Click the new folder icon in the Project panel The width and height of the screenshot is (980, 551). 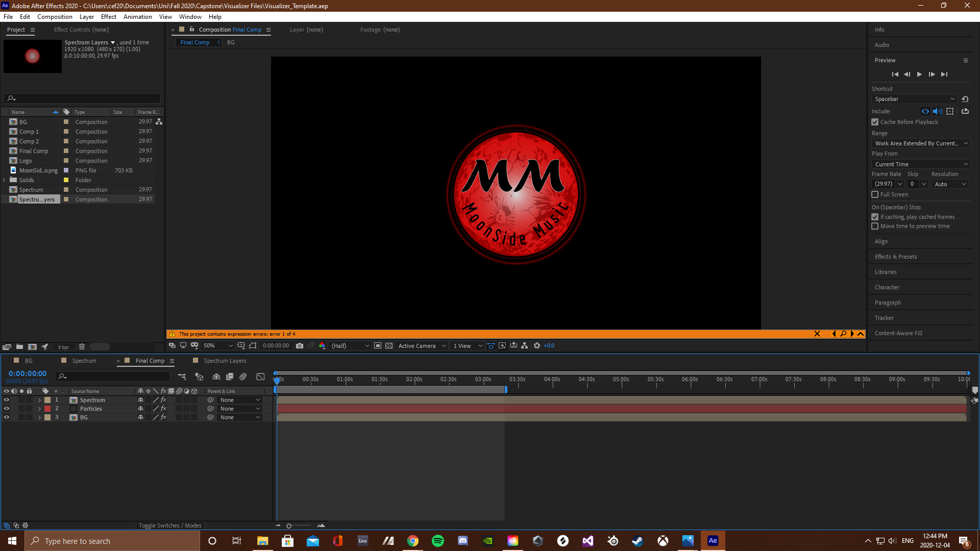pyautogui.click(x=19, y=347)
